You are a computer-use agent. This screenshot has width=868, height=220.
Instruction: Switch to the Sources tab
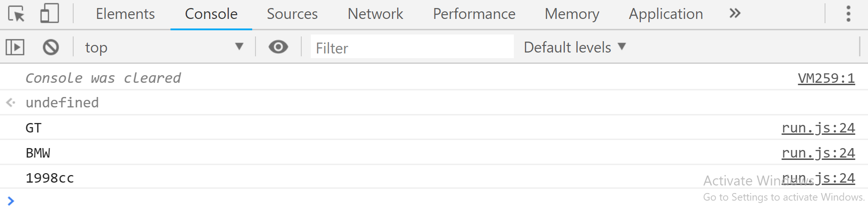[292, 14]
